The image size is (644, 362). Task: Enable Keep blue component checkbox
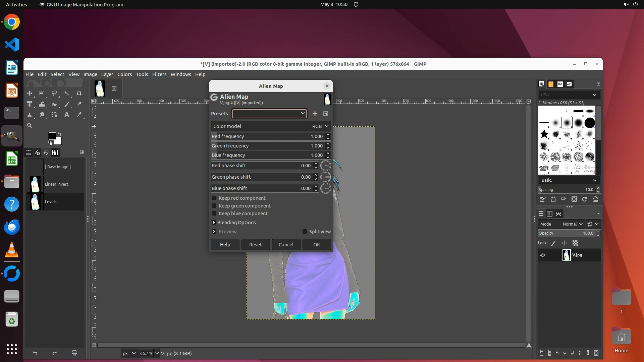pyautogui.click(x=214, y=214)
